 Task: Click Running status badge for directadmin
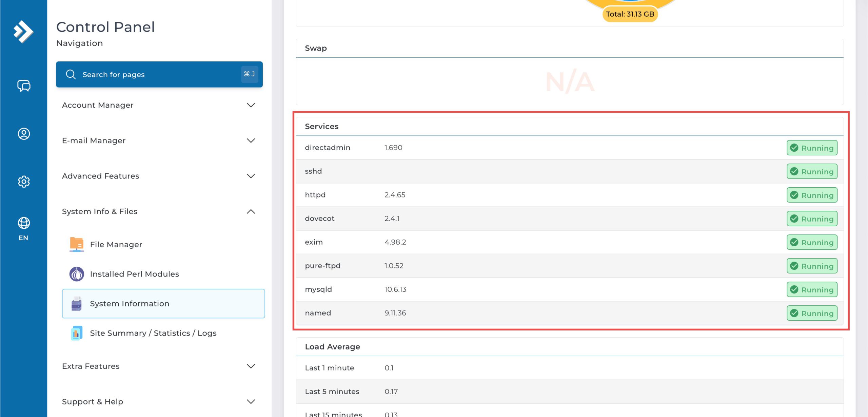(x=812, y=148)
